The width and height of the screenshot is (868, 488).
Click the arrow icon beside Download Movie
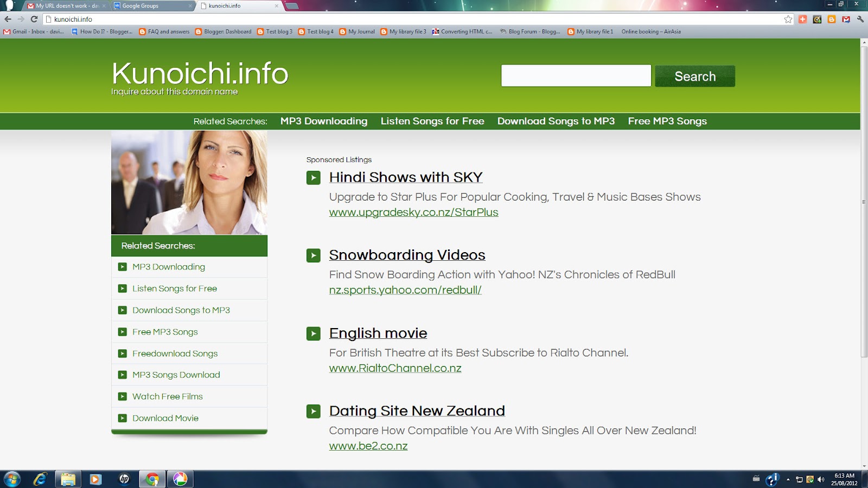pyautogui.click(x=123, y=418)
